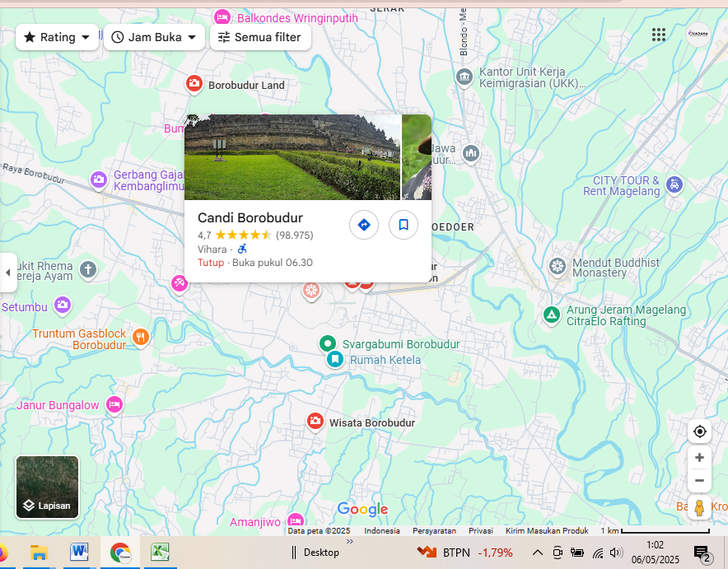Viewport: 728px width, 569px height.
Task: Toggle the Lapisan satellite layer view
Action: pyautogui.click(x=48, y=487)
